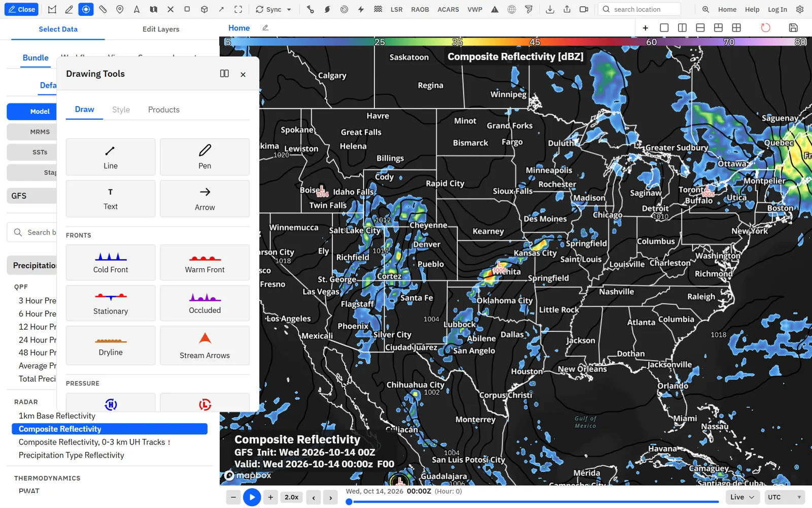Image resolution: width=812 pixels, height=508 pixels.
Task: Select the MRMS source button
Action: (32, 132)
